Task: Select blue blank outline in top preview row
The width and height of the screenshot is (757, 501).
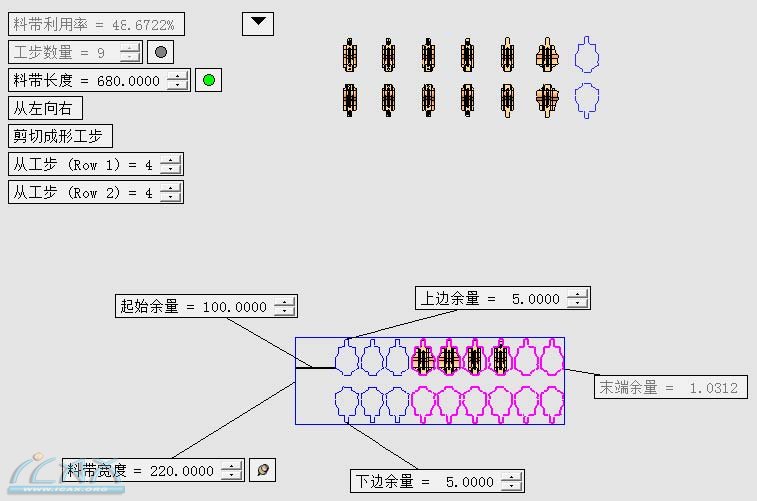Action: pyautogui.click(x=587, y=55)
